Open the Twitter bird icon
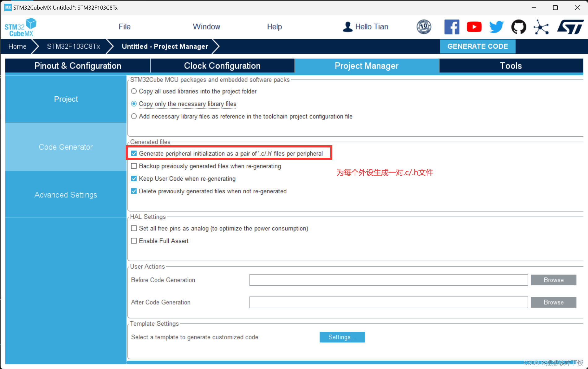The width and height of the screenshot is (588, 369). (x=496, y=27)
